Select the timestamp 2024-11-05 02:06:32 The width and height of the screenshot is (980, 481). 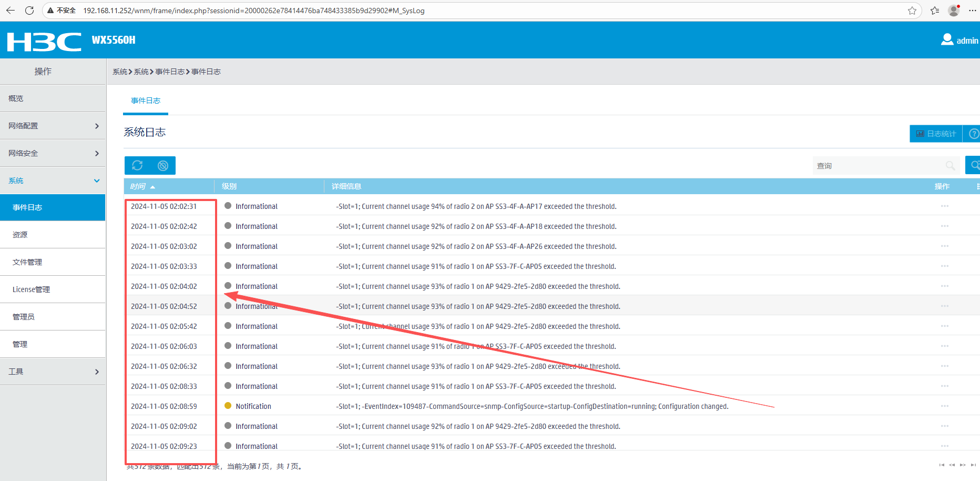pyautogui.click(x=164, y=366)
